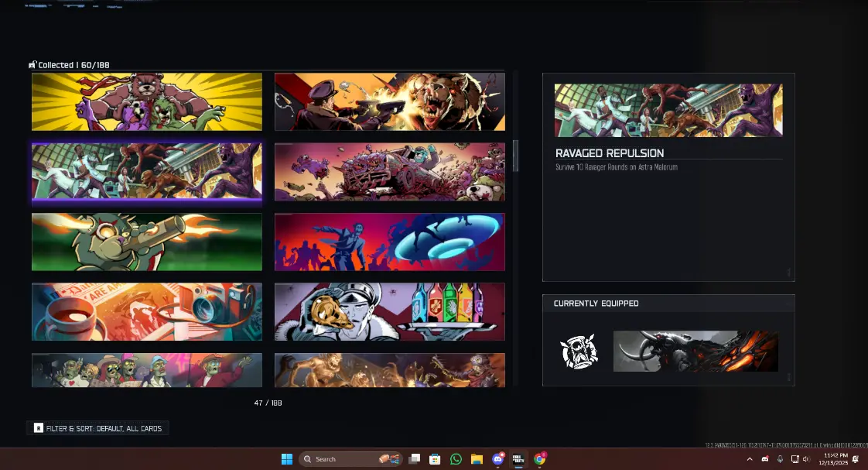This screenshot has width=868, height=470.
Task: Open the clock and date panel
Action: (x=836, y=459)
